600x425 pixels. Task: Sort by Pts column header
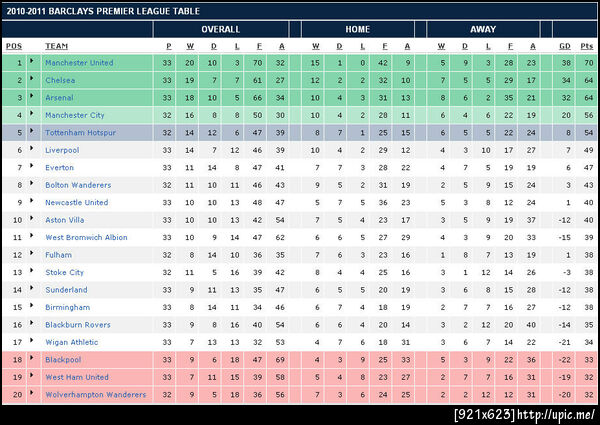click(587, 46)
